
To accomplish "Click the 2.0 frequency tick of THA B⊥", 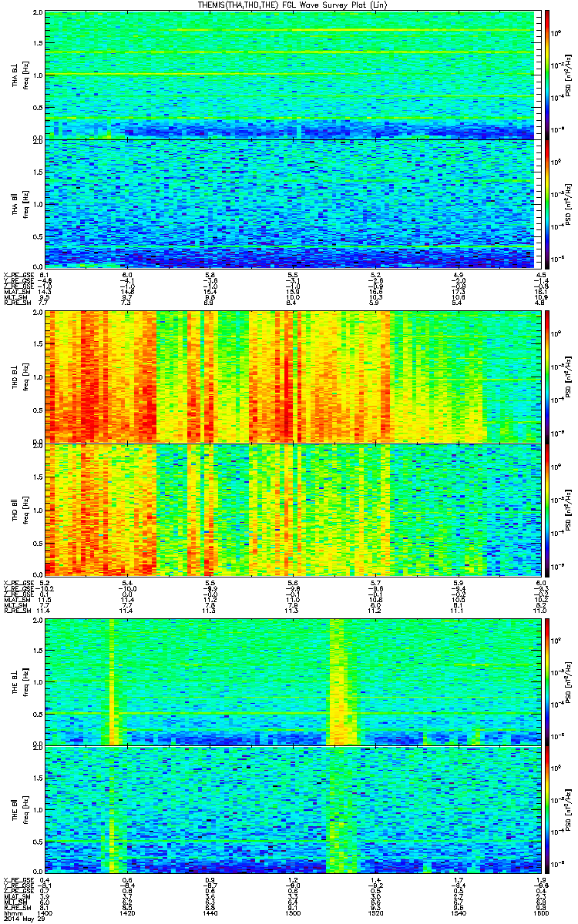I will coord(38,13).
